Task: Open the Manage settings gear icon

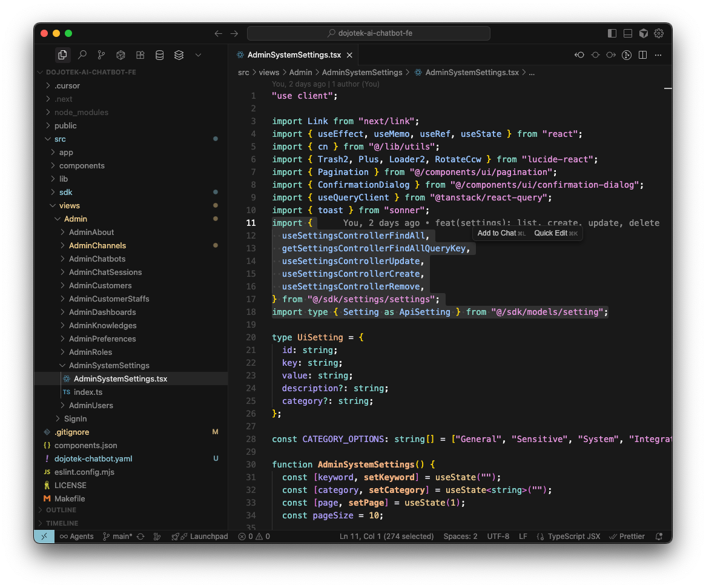Action: [659, 33]
